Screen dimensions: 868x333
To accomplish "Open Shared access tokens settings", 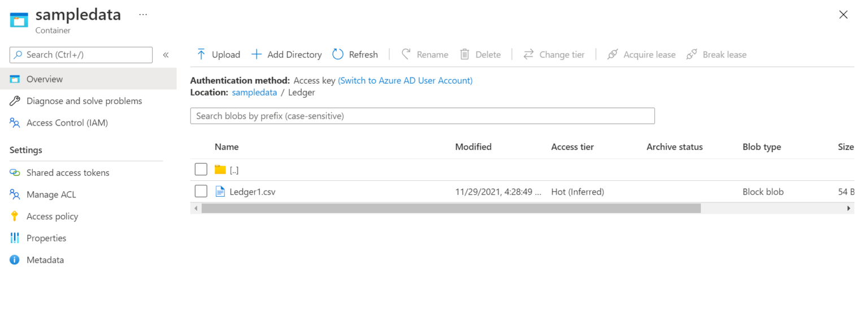I will pos(68,172).
